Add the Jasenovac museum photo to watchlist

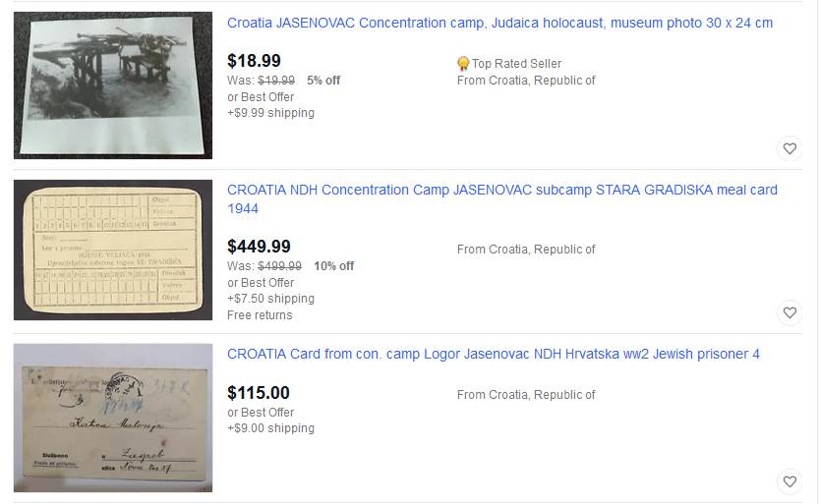[x=790, y=149]
